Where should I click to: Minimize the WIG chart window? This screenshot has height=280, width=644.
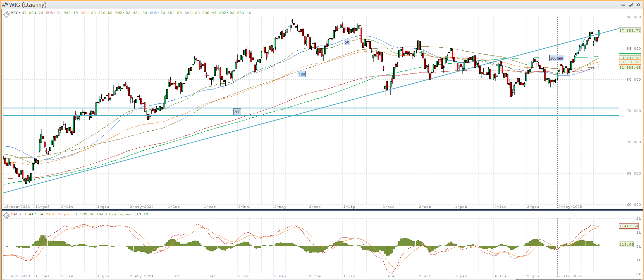[x=623, y=5]
